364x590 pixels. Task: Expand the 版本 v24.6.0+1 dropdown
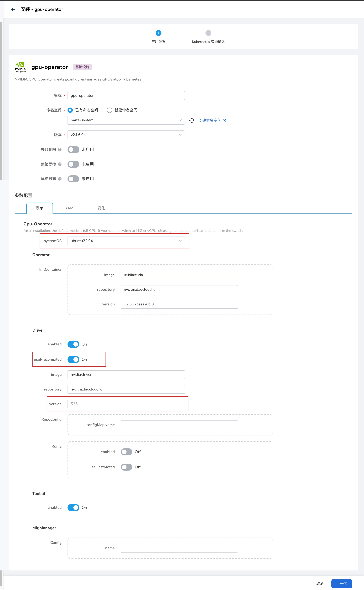[126, 135]
